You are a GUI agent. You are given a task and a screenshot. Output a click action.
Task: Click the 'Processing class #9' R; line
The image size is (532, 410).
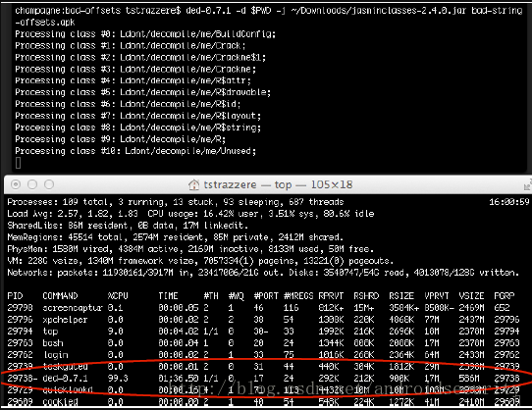click(120, 139)
